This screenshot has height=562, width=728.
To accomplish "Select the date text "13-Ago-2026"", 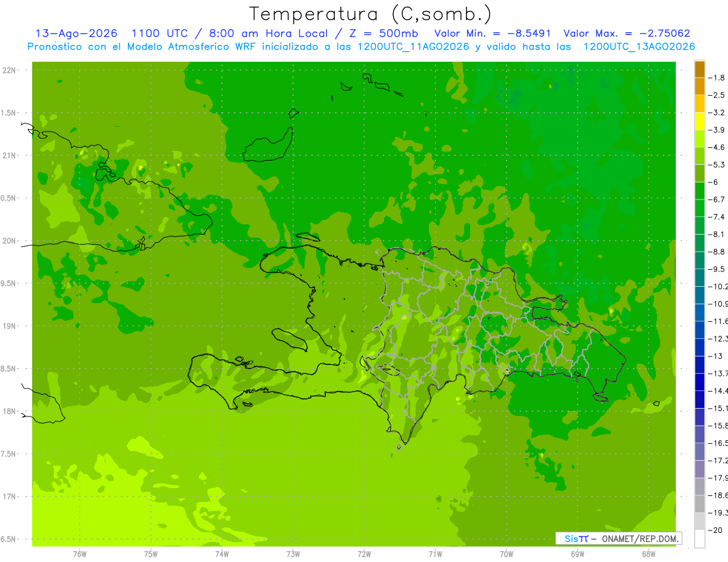I will pyautogui.click(x=76, y=33).
